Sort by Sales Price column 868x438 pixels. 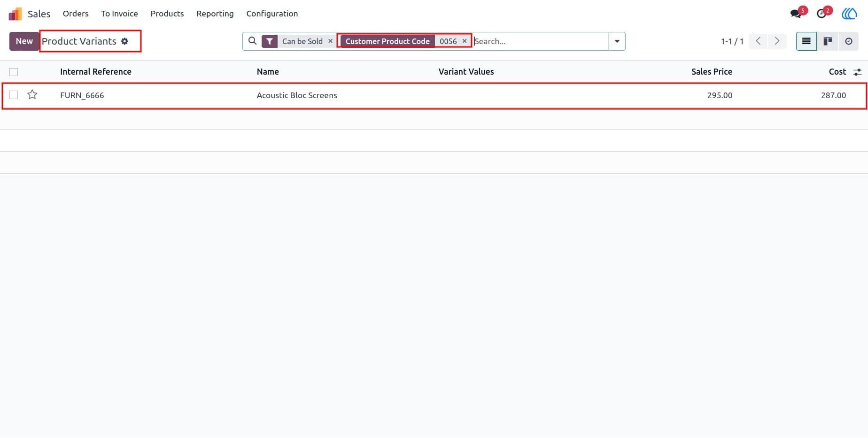click(x=712, y=72)
